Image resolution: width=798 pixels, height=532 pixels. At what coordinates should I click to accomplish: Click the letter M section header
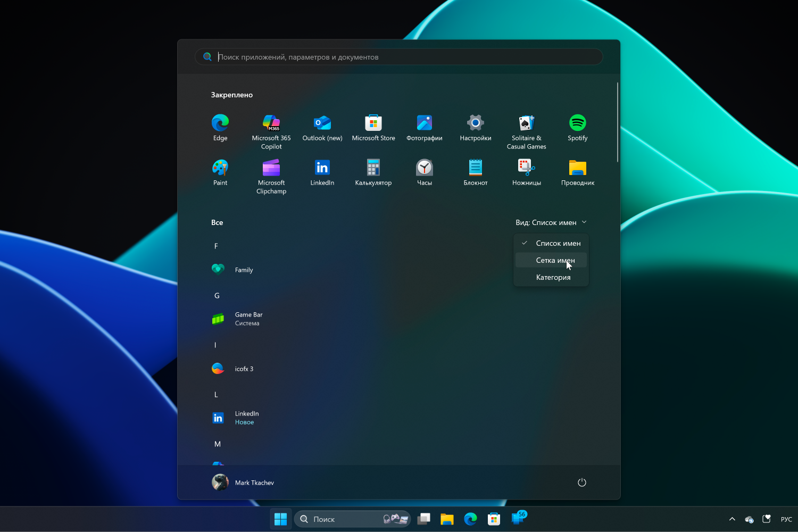218,444
